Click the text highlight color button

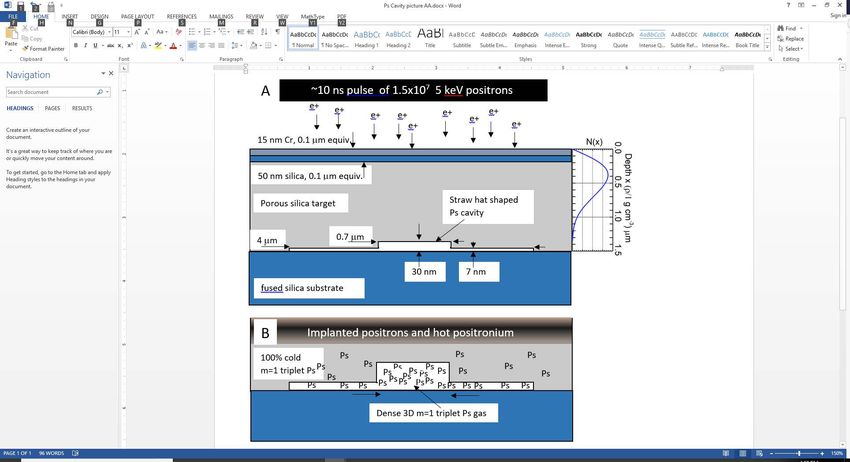158,46
